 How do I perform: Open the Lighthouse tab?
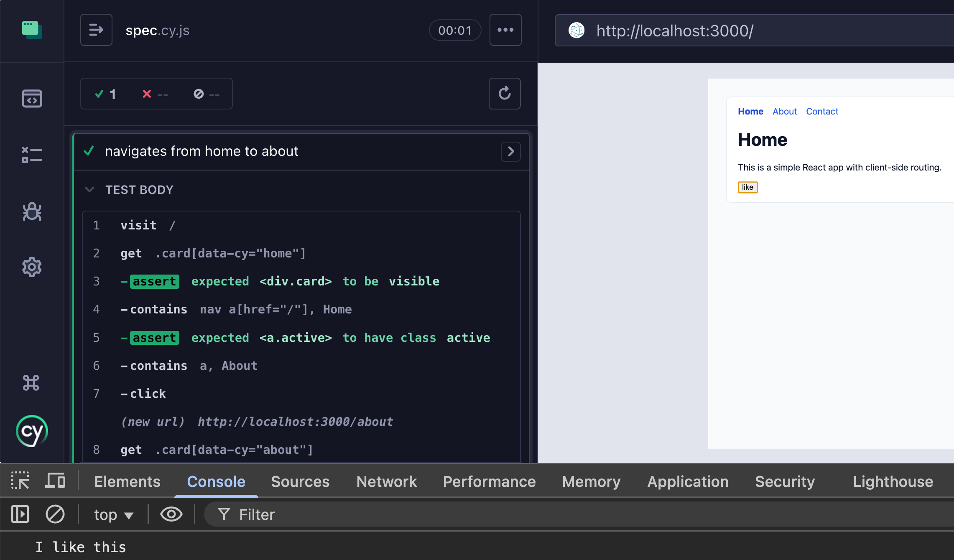tap(893, 481)
